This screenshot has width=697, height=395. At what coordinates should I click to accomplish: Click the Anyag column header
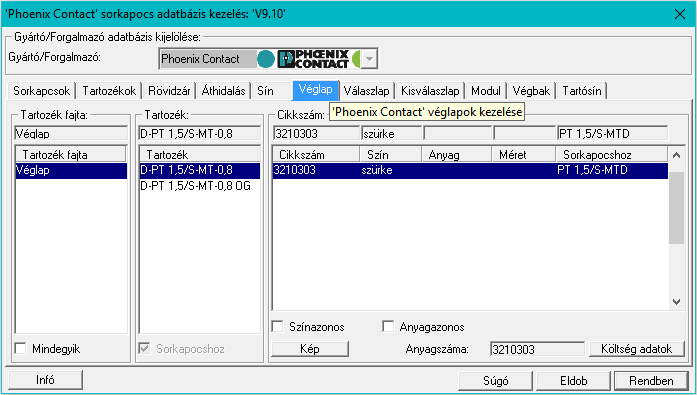[457, 155]
